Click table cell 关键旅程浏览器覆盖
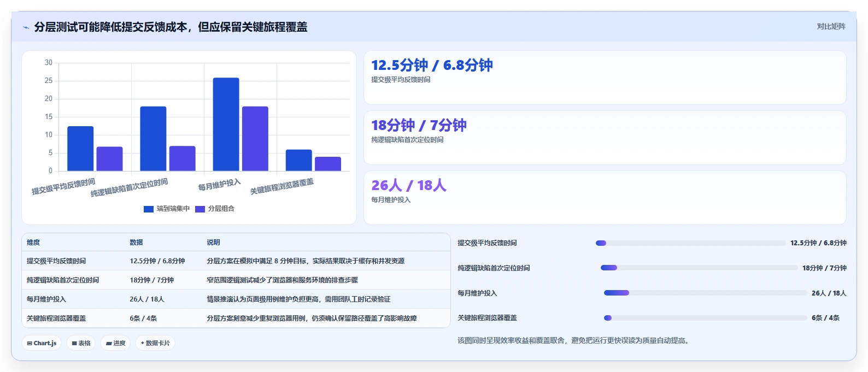The height and width of the screenshot is (372, 868). (x=56, y=318)
